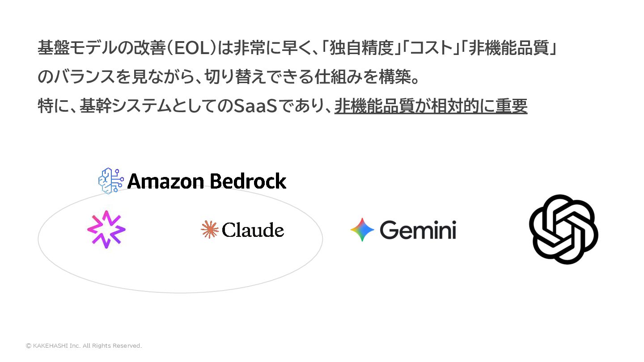This screenshot has width=644, height=362.
Task: Click the Amazon Bedrock brain-circuit icon
Action: click(x=110, y=181)
